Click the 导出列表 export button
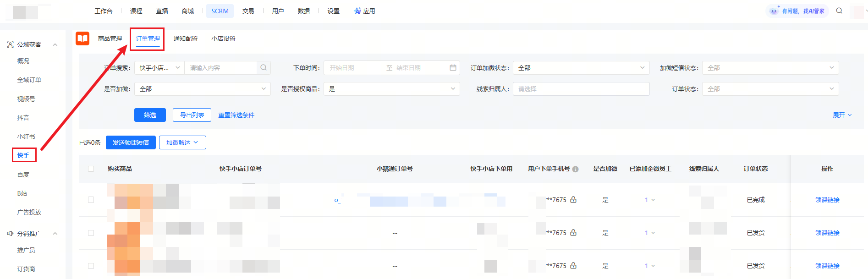The image size is (868, 279). point(192,115)
